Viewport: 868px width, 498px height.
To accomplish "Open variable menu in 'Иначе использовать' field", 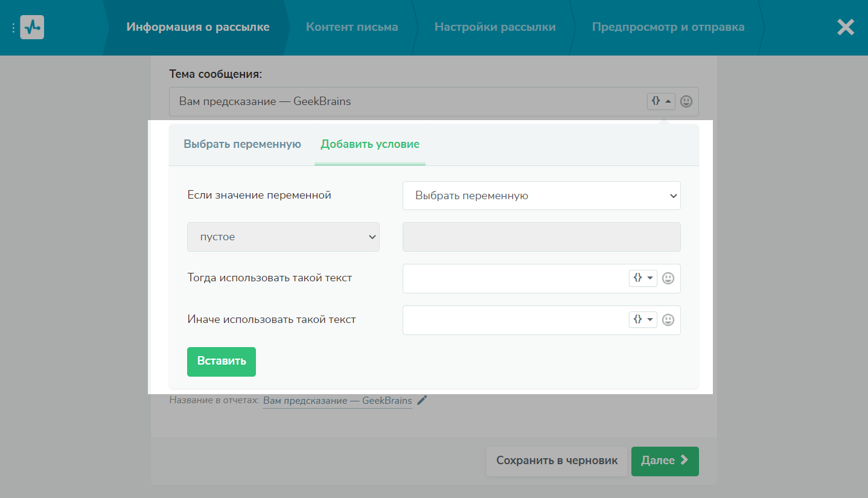I will [643, 320].
